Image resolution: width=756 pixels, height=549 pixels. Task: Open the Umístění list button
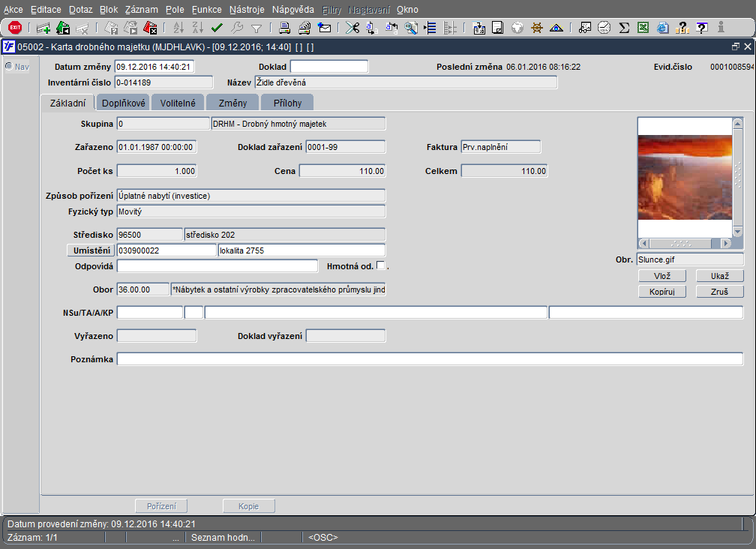(91, 250)
